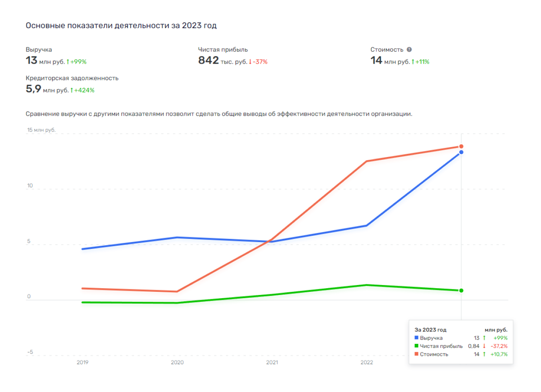Click the orange 2023 data point on chart
The height and width of the screenshot is (392, 541).
coord(461,146)
